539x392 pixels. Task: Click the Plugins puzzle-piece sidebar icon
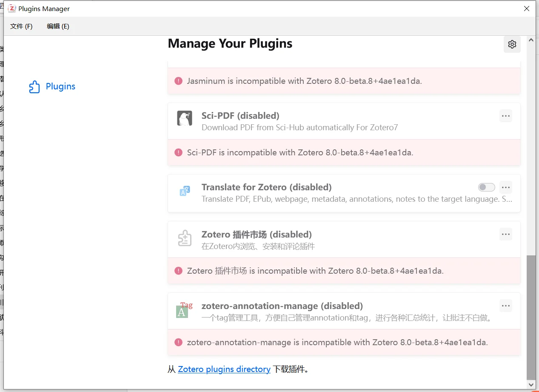point(34,87)
